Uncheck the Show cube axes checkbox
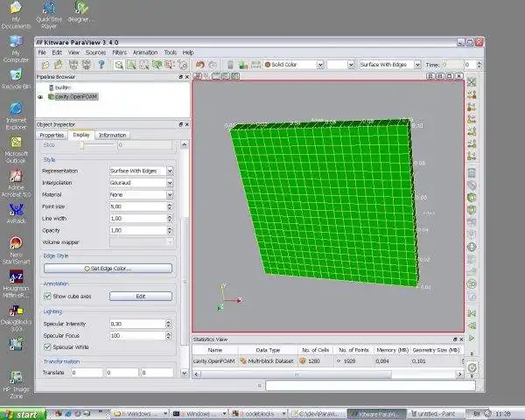Screen dimensions: 525x420 tap(47, 297)
